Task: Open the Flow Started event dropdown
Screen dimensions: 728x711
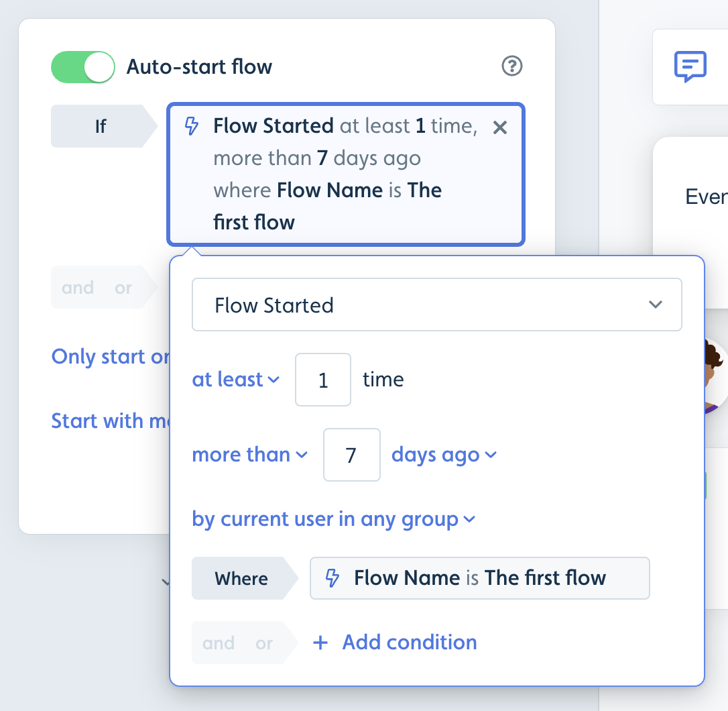Action: [436, 305]
